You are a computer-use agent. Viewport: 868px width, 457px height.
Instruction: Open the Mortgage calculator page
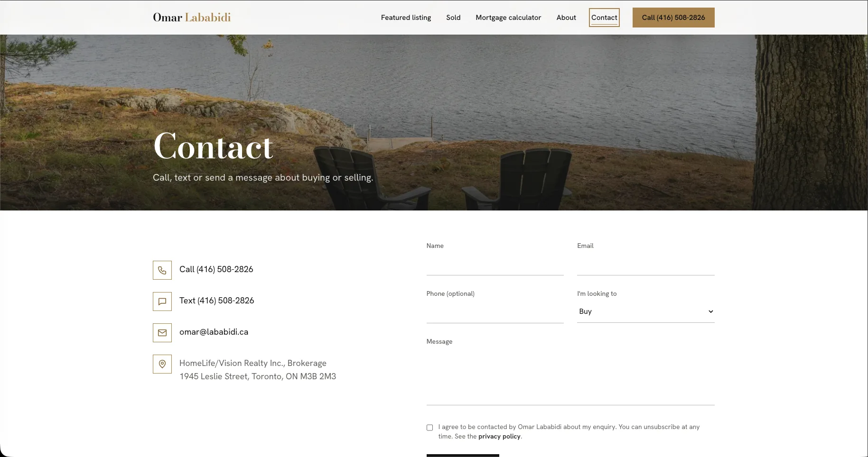(508, 18)
